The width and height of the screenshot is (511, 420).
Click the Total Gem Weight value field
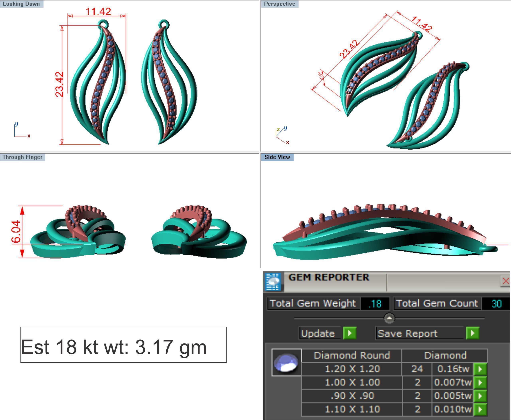point(375,304)
